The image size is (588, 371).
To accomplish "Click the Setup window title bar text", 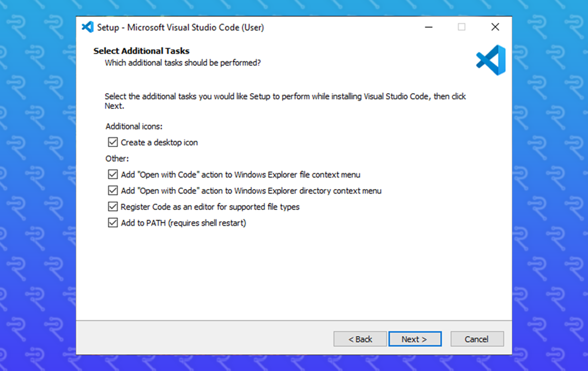I will 180,27.
